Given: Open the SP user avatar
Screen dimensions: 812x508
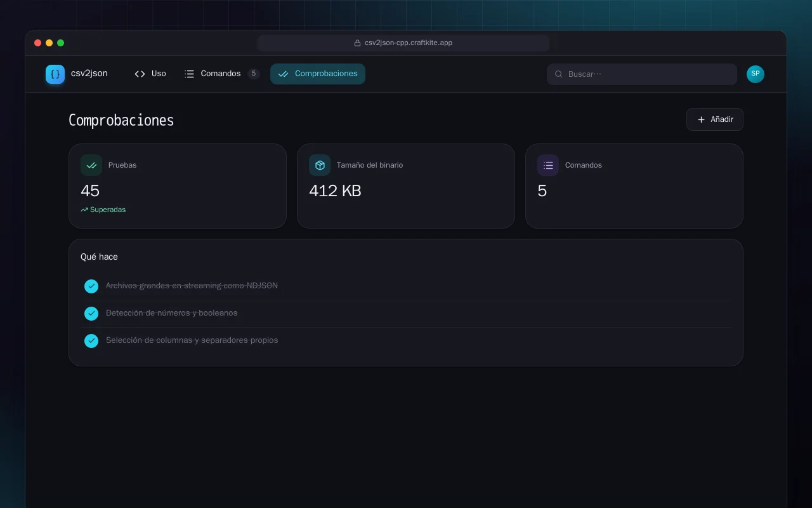Looking at the screenshot, I should tap(756, 74).
